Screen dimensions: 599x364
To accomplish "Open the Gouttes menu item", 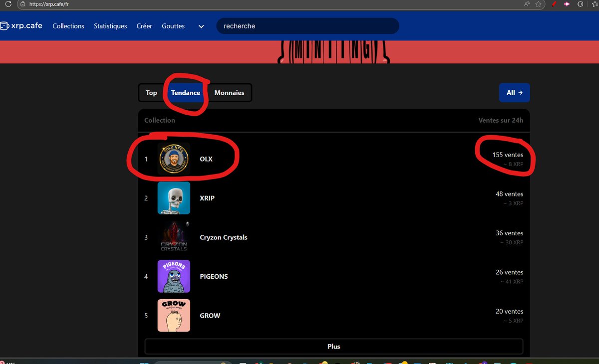I will click(173, 26).
